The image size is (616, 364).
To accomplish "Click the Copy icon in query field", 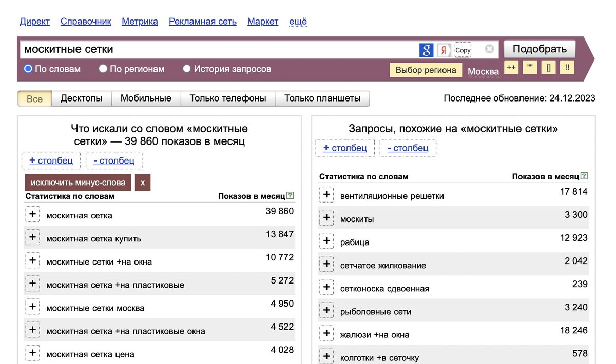I will 463,50.
